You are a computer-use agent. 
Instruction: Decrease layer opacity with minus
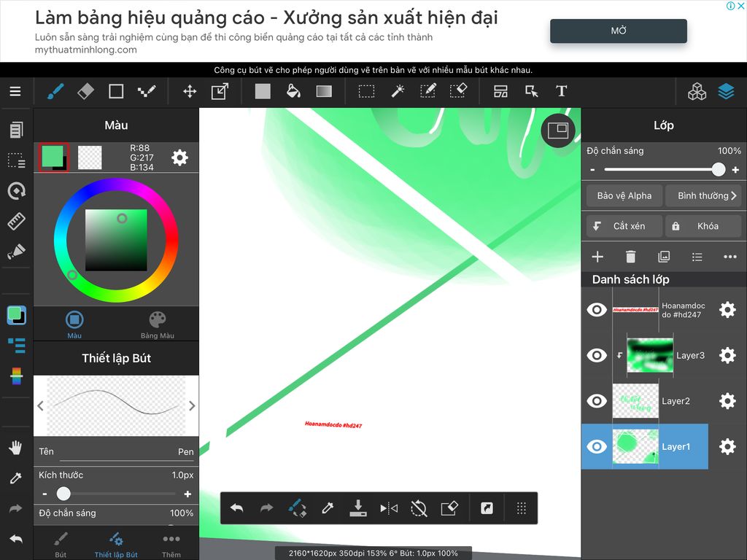click(592, 170)
